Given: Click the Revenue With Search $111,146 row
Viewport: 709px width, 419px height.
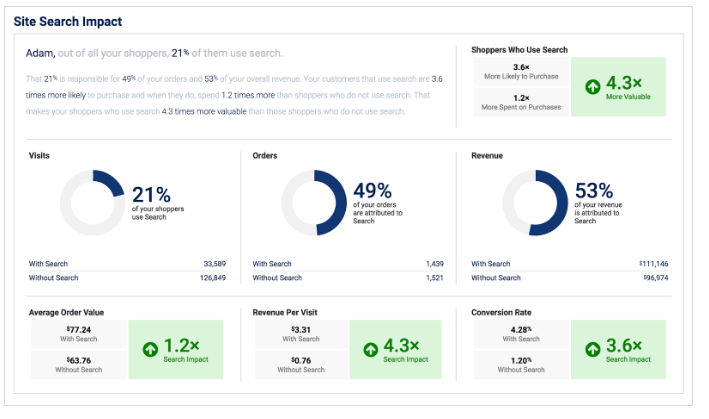Looking at the screenshot, I should (570, 264).
